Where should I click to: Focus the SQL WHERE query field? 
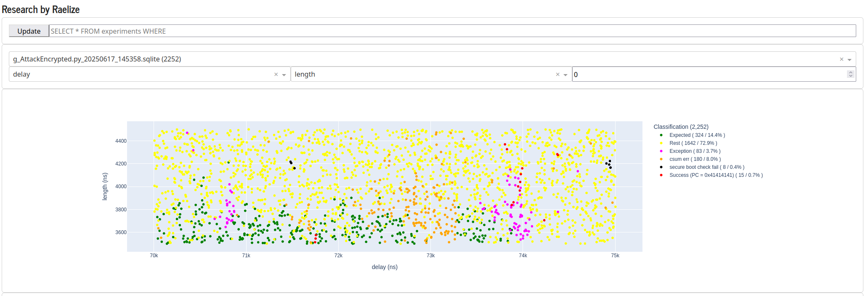(x=452, y=31)
